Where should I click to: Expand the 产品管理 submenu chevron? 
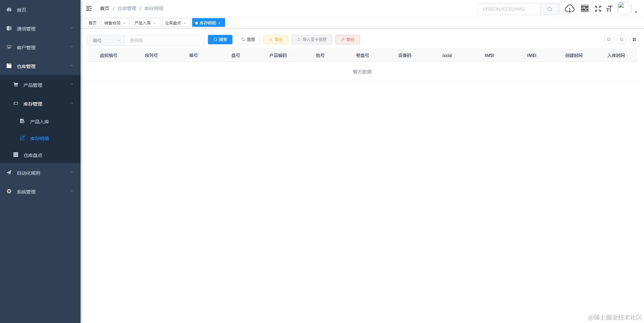(72, 85)
